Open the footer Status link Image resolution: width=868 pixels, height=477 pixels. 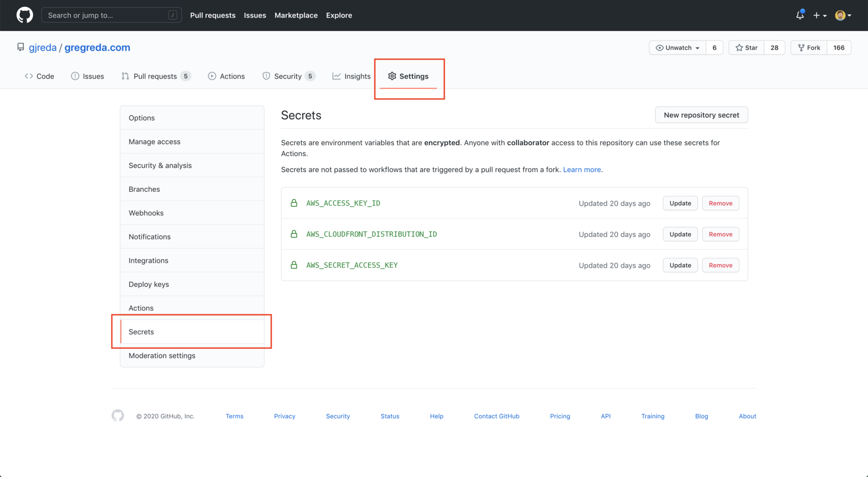390,416
